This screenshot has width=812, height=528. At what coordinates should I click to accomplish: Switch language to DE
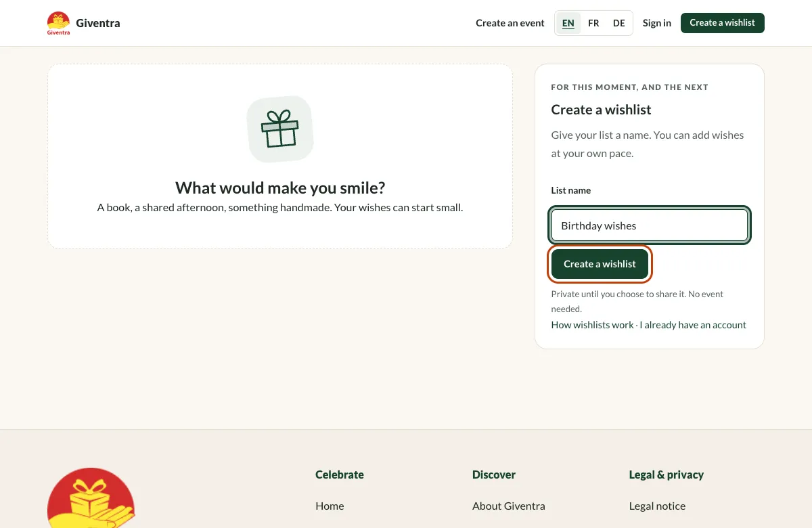619,23
